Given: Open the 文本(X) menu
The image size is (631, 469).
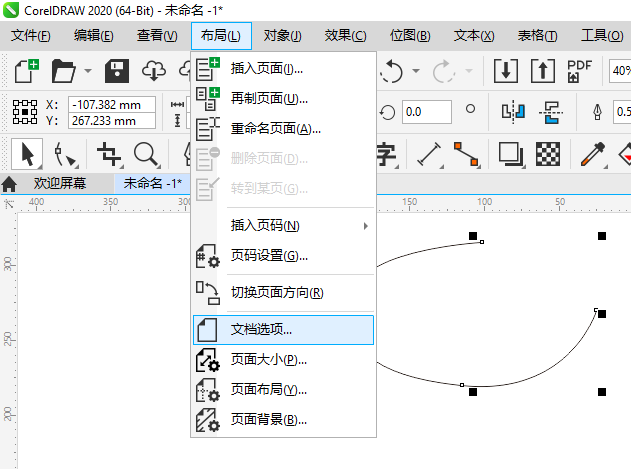Looking at the screenshot, I should click(x=474, y=36).
